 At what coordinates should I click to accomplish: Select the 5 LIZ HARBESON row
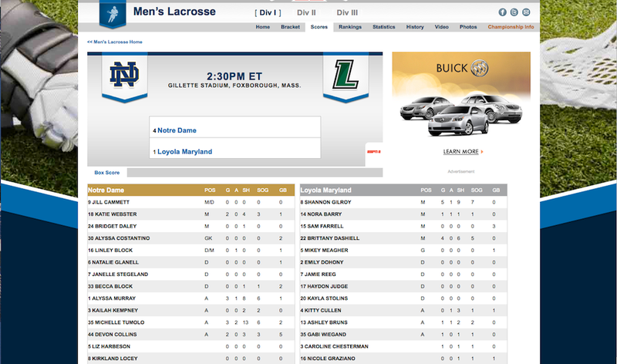pyautogui.click(x=190, y=346)
